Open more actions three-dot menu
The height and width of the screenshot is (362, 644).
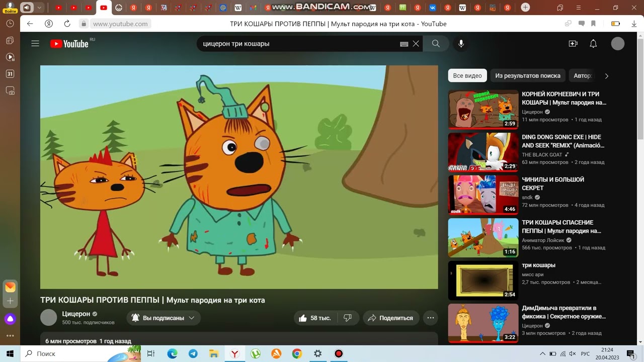pyautogui.click(x=430, y=318)
